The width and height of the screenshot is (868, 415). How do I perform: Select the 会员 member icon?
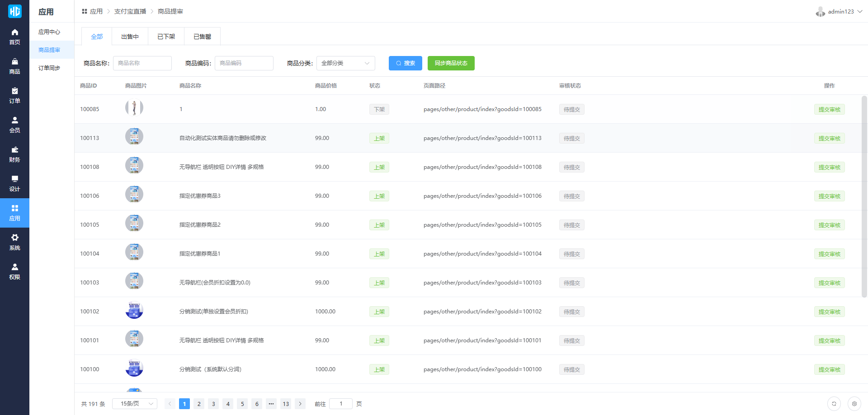(14, 125)
